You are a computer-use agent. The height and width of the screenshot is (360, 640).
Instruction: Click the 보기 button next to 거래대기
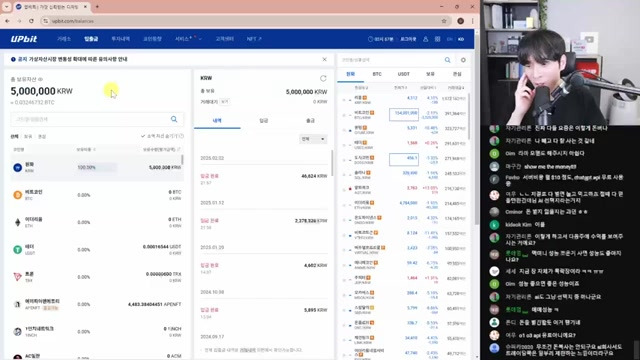[x=224, y=102]
